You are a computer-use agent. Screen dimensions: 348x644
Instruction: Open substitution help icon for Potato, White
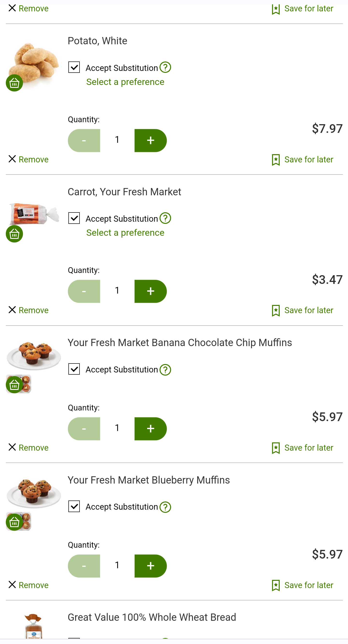pos(165,68)
